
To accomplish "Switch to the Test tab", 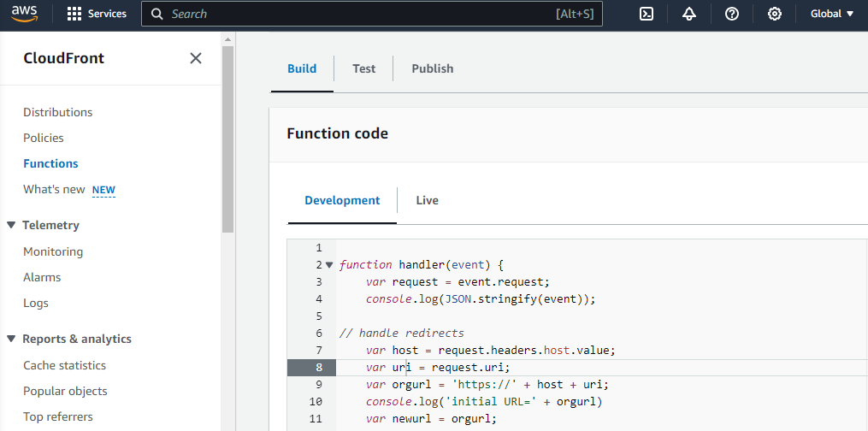I will [363, 68].
